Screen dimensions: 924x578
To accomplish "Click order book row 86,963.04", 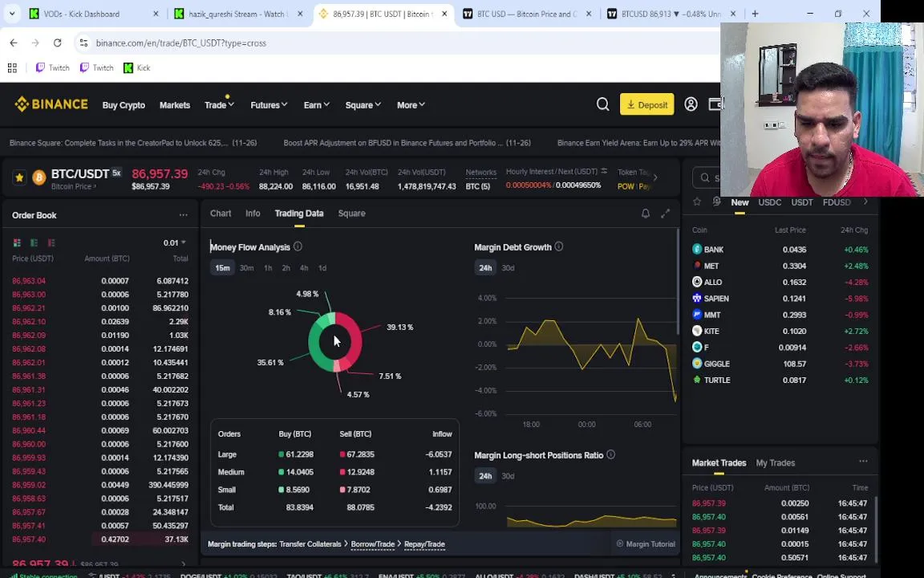I will point(100,281).
